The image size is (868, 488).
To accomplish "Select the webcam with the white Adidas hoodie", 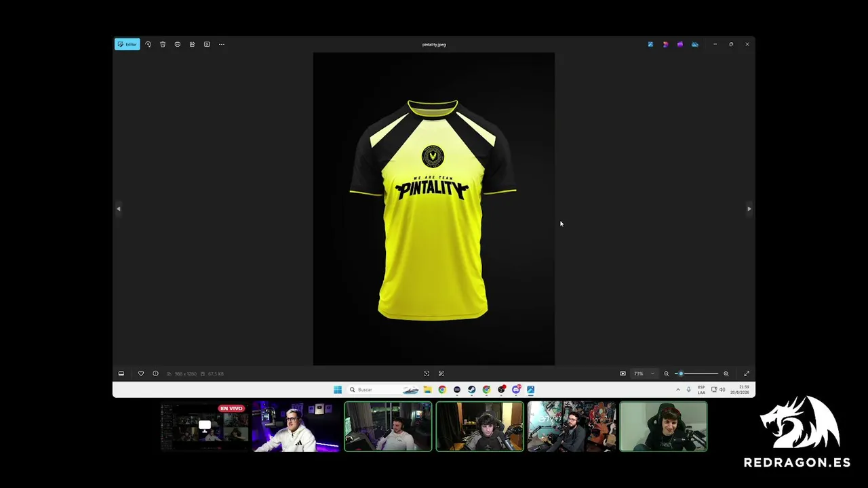I will (296, 426).
